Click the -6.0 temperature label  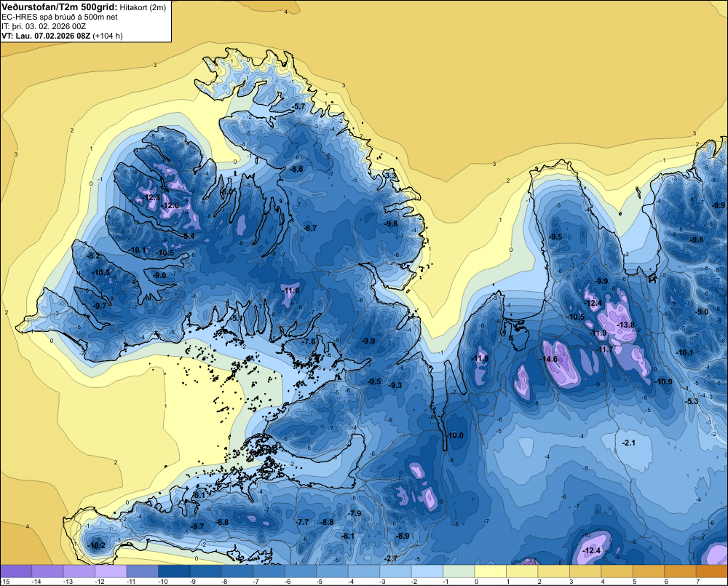click(226, 191)
